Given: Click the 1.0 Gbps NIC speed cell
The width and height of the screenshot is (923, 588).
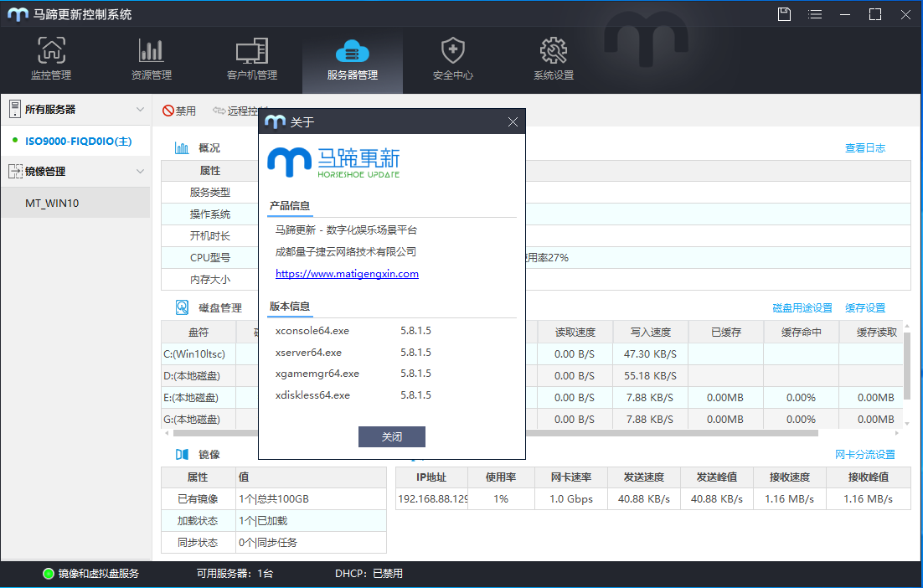Looking at the screenshot, I should (571, 499).
